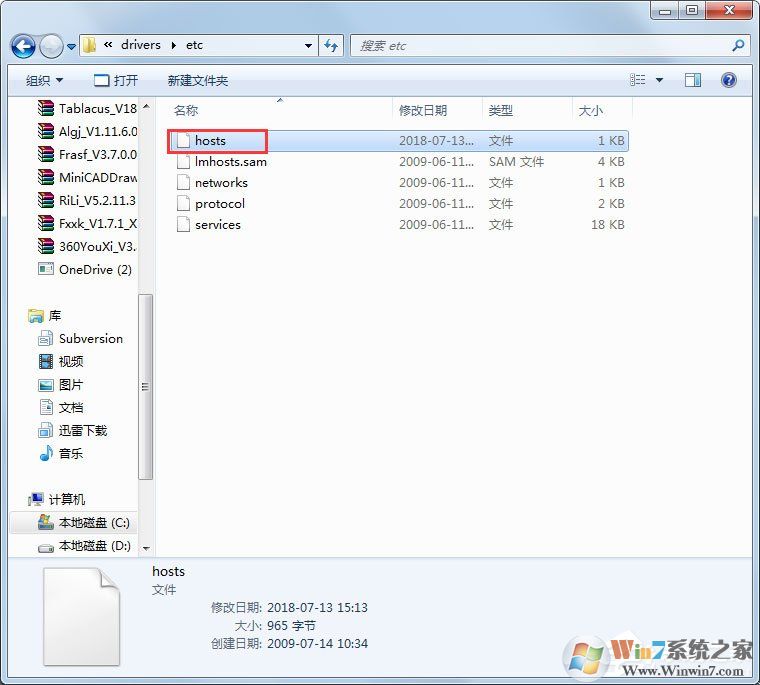The width and height of the screenshot is (760, 685).
Task: Click the hosts file thumbnail in details pane
Action: (x=81, y=617)
